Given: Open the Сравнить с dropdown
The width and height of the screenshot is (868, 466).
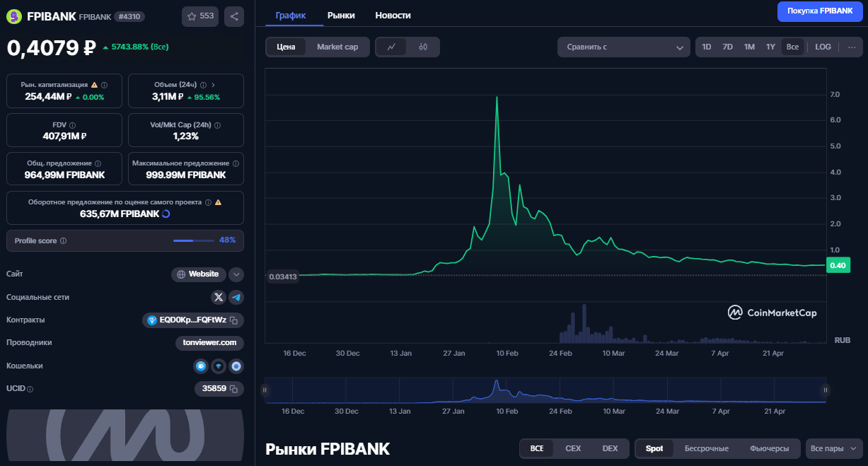Looking at the screenshot, I should point(623,47).
